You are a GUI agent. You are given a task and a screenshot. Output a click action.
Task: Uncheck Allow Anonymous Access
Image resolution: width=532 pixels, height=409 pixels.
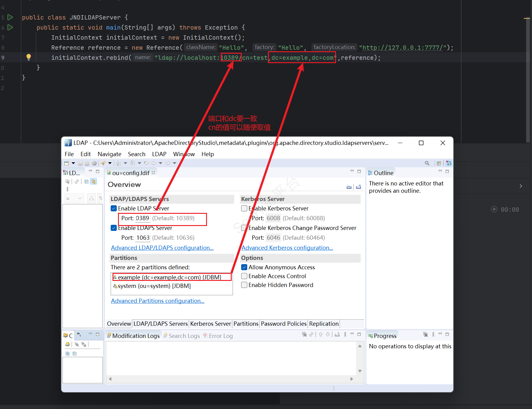[x=244, y=267]
